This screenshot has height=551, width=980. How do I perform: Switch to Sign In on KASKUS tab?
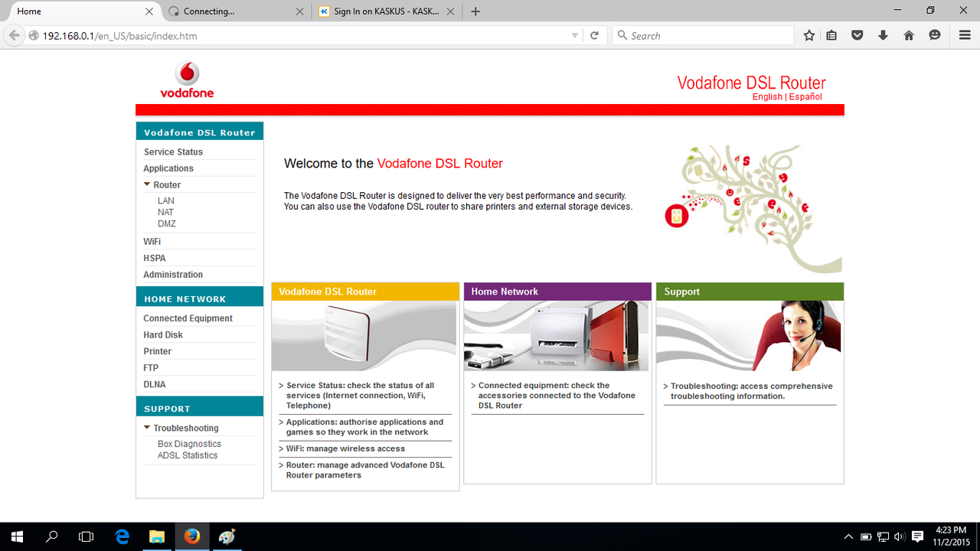pos(387,11)
